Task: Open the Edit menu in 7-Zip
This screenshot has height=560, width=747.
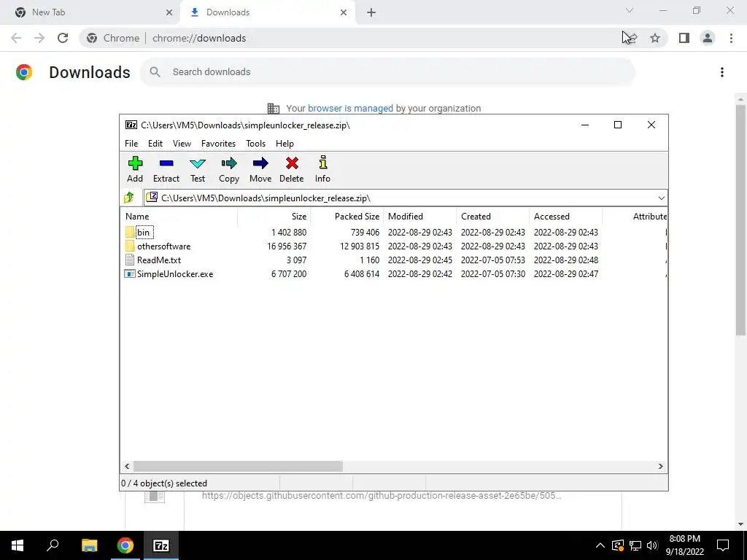Action: tap(155, 144)
